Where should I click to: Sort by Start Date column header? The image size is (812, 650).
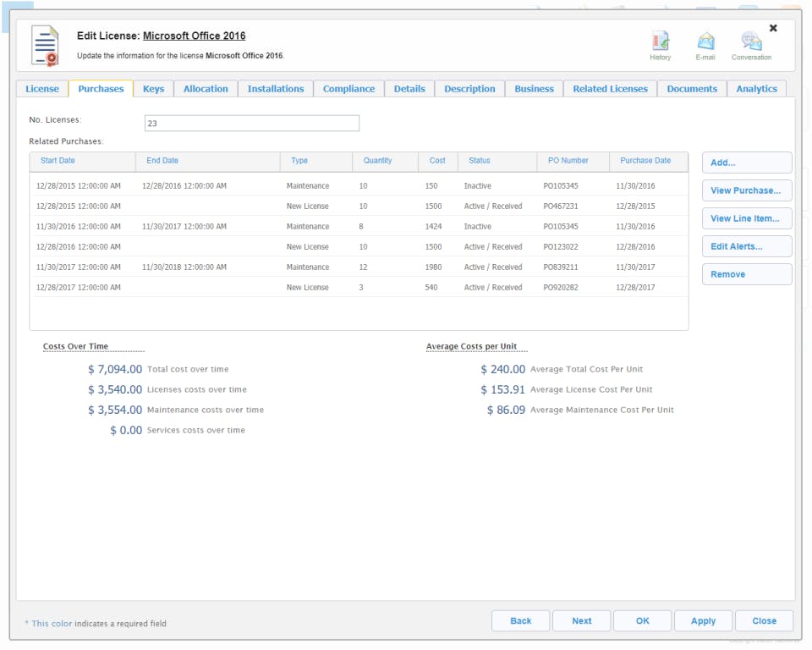tap(58, 161)
